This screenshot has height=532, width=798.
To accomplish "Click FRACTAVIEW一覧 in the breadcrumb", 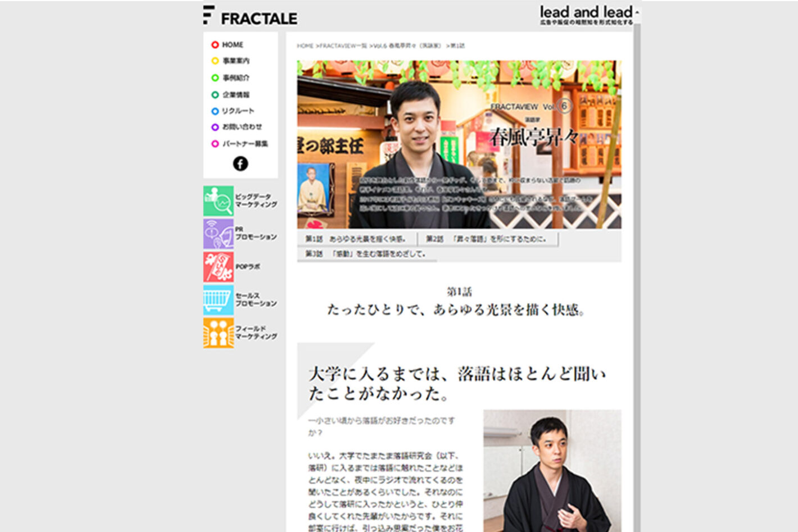I will click(343, 46).
